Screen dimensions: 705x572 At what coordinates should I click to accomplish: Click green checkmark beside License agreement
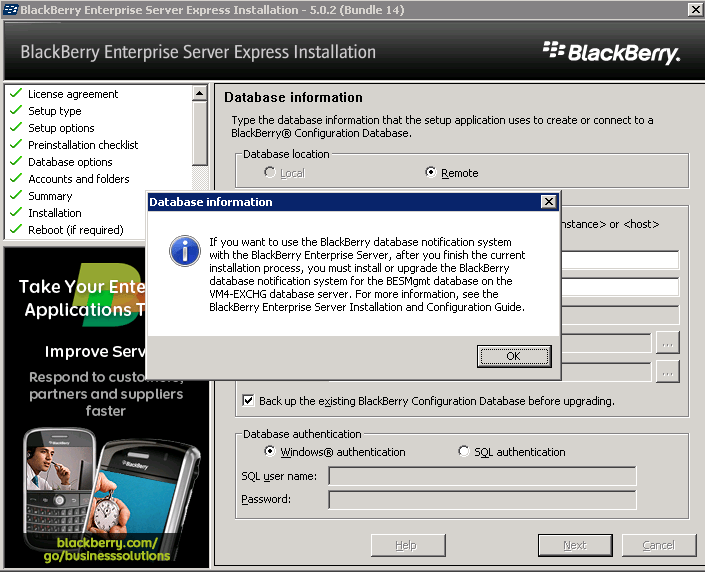(15, 94)
